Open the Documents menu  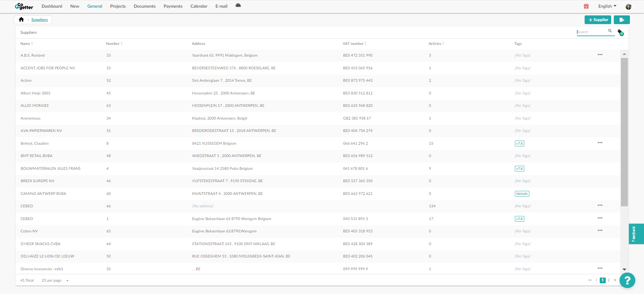(145, 6)
